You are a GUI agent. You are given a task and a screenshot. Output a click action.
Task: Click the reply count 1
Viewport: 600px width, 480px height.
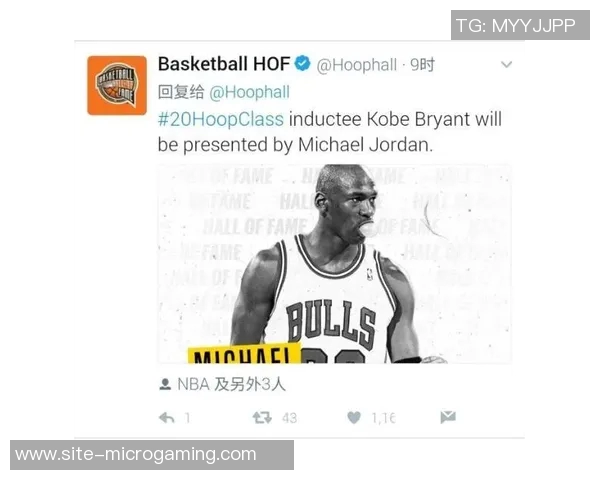(x=187, y=418)
